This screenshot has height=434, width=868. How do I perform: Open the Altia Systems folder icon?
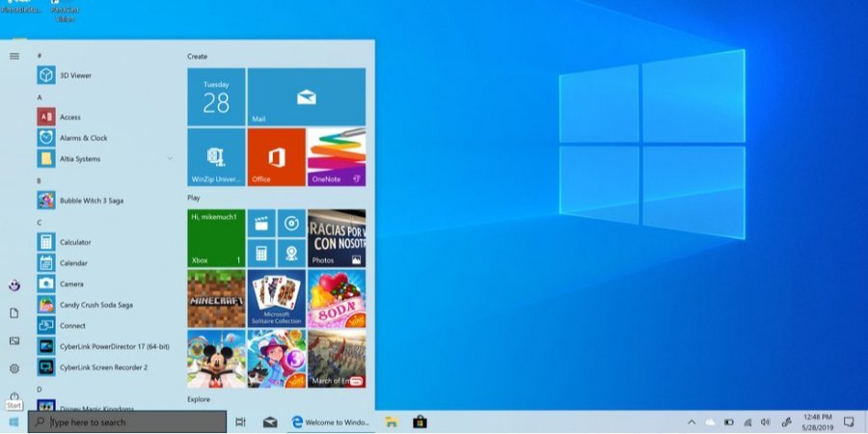pos(46,159)
